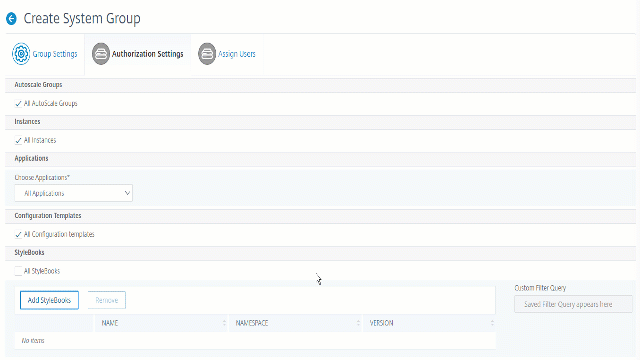The height and width of the screenshot is (360, 640).
Task: Uncheck the All Instances checkbox
Action: coord(18,140)
